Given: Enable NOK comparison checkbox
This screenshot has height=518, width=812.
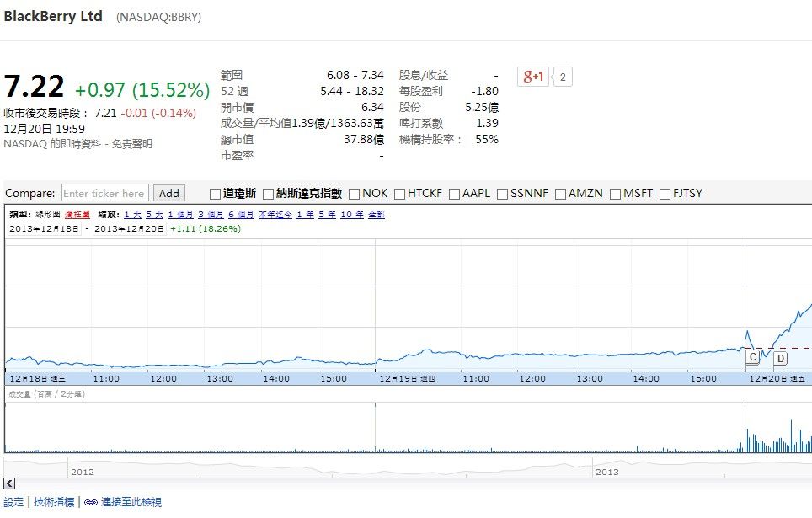Looking at the screenshot, I should 355,194.
